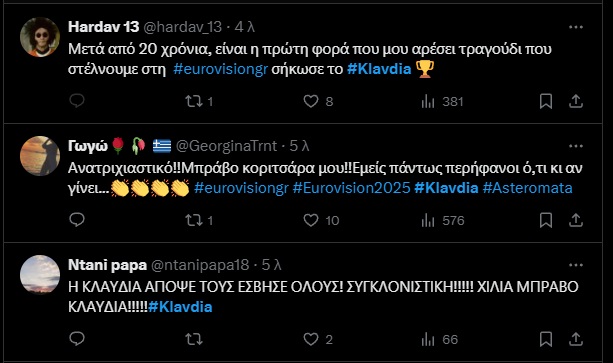This screenshot has height=363, width=613.
Task: Share Hardav 13's tweet
Action: (575, 101)
